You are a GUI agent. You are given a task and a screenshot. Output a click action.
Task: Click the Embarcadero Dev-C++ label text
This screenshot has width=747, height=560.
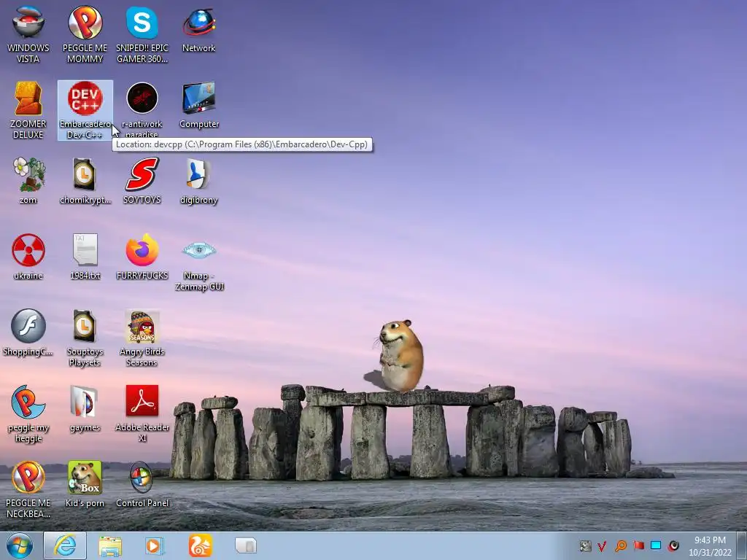[85, 129]
